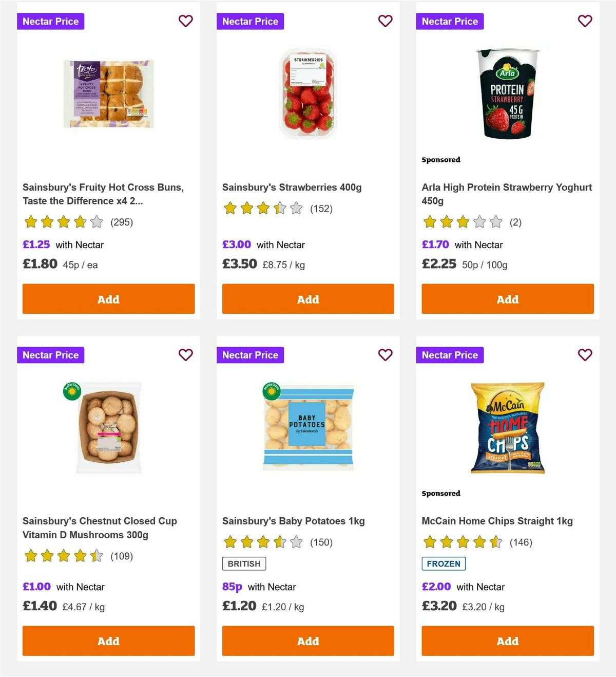Click the 152 reviews link for strawberries

coord(321,209)
